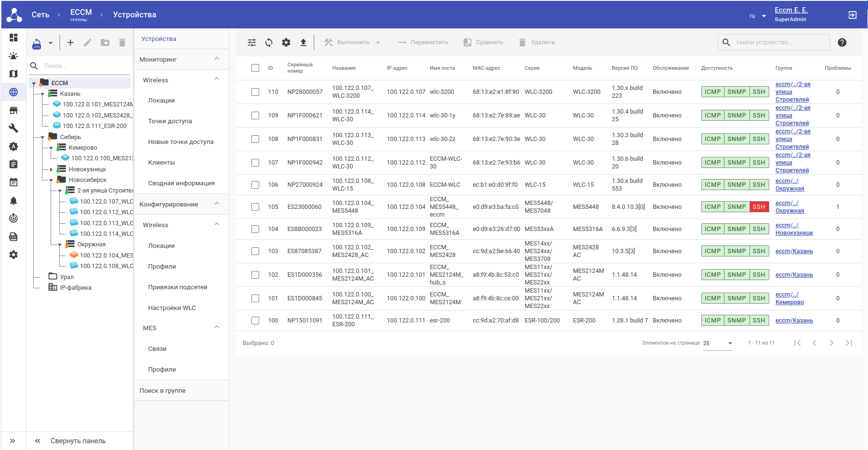Open the Выполнить dropdown arrow

point(378,42)
